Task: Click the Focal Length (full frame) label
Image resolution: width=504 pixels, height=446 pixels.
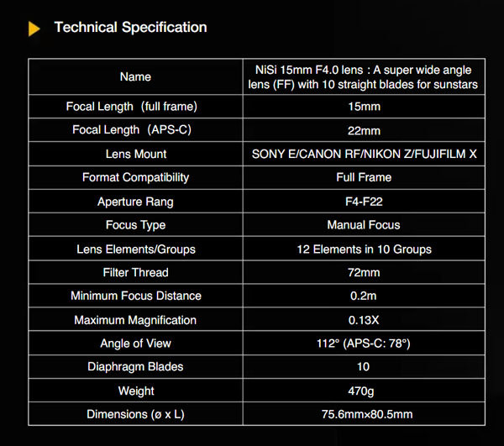Action: [x=132, y=107]
